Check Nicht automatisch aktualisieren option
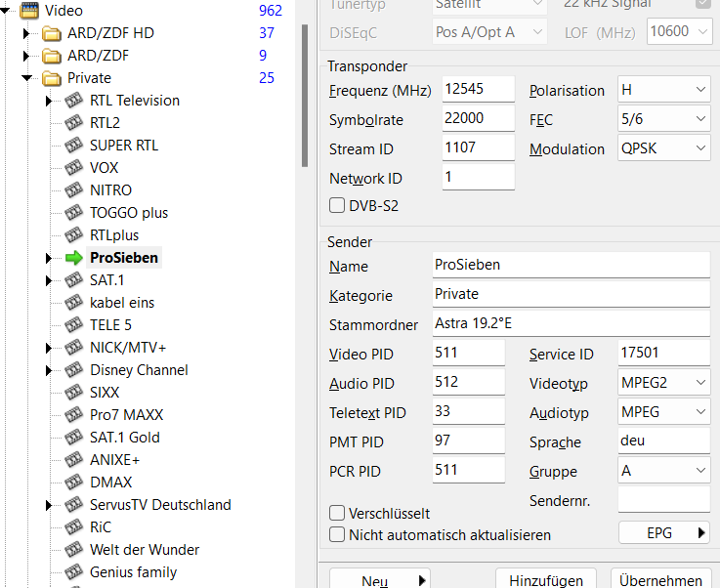Screen dimensions: 720x588 pos(338,534)
